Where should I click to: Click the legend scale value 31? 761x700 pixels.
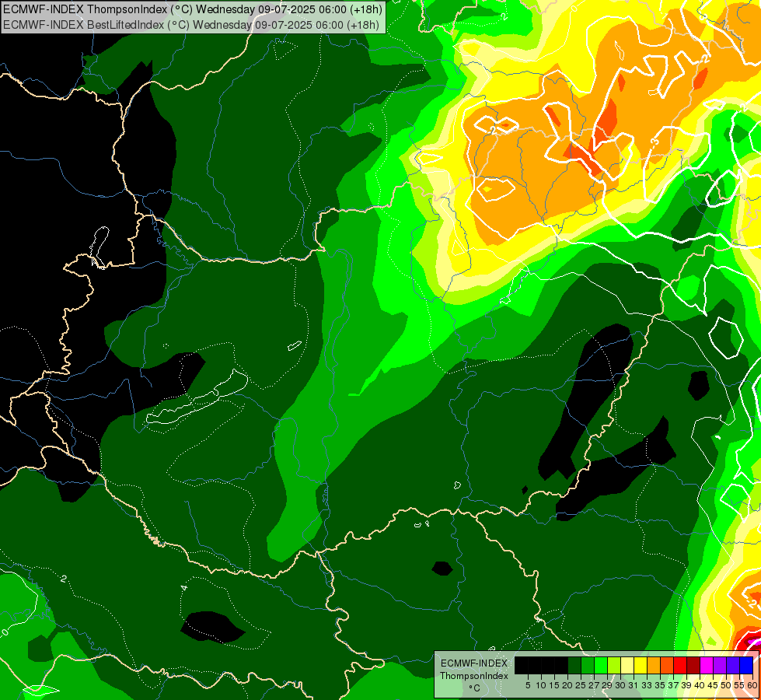coord(634,685)
